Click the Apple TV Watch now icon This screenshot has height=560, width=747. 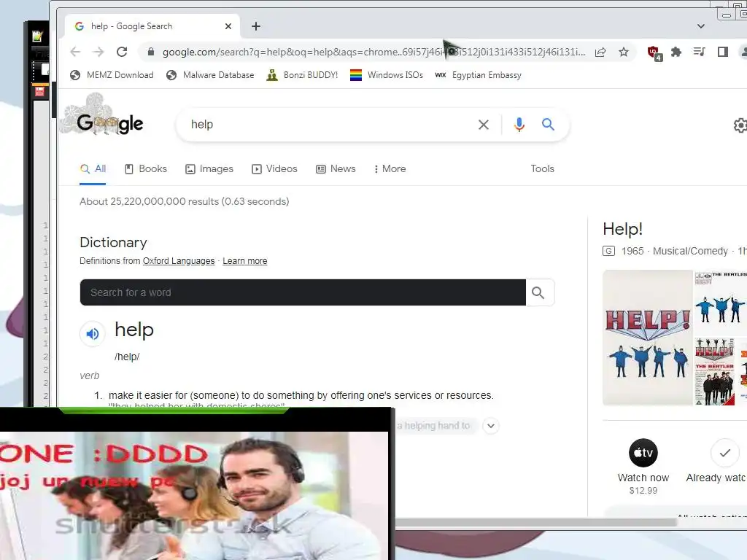click(643, 453)
